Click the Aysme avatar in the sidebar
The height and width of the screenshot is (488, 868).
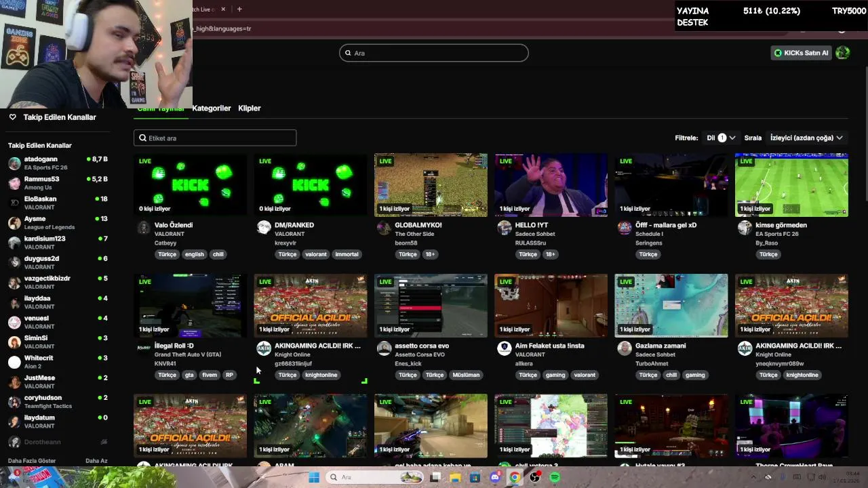(14, 223)
